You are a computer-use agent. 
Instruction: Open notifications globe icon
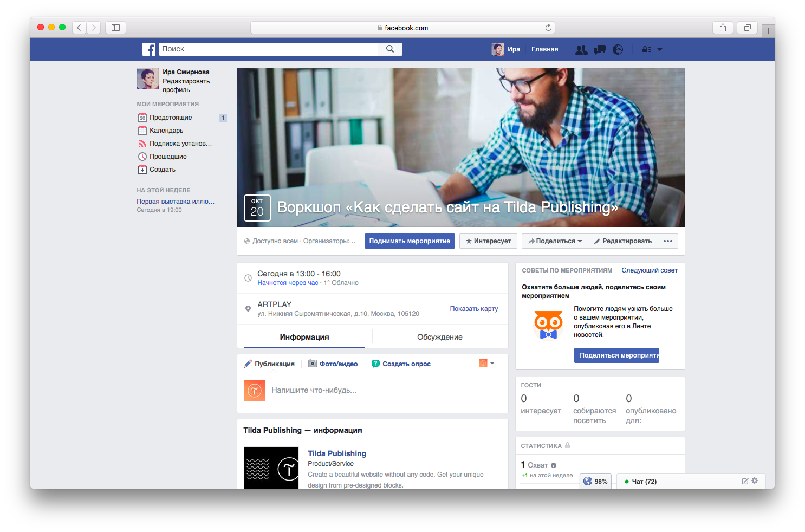click(618, 49)
